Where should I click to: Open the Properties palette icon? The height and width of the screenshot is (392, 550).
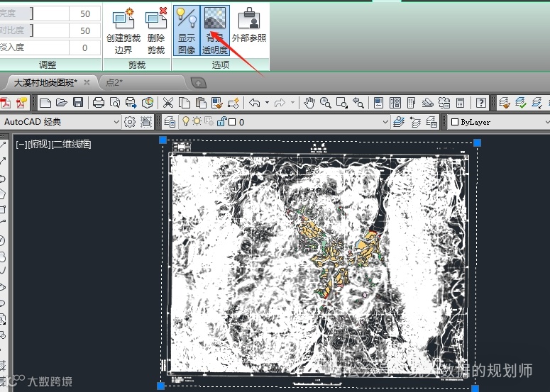pos(379,103)
